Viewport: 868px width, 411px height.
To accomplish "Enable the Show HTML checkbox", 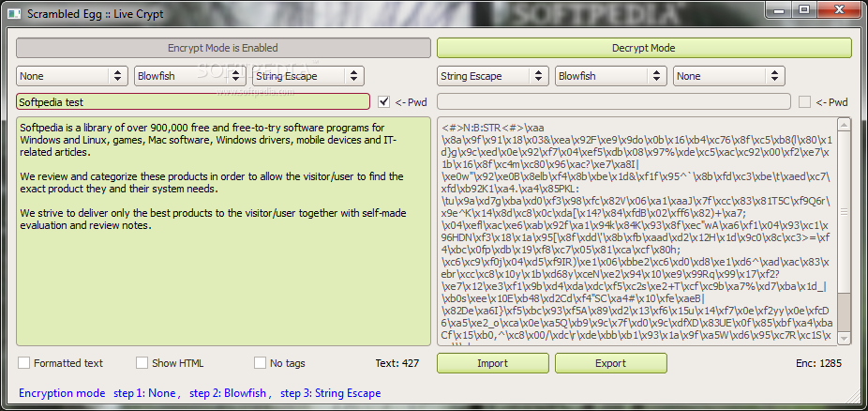I will pos(142,363).
